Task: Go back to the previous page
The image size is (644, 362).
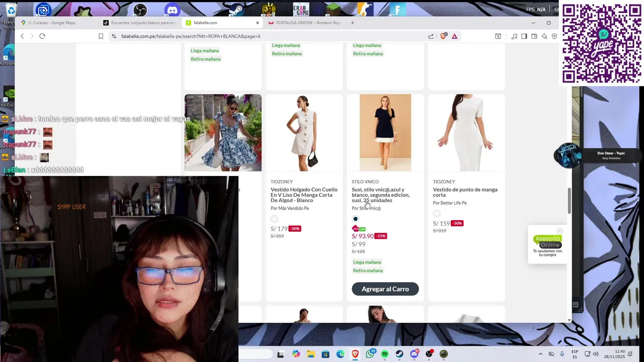Action: point(22,36)
